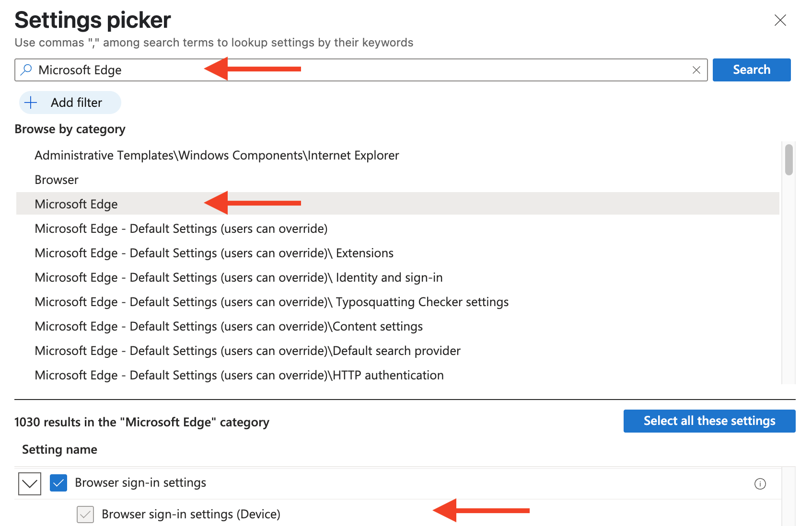Select the Browser category
Viewport: 812px width, 526px height.
57,180
